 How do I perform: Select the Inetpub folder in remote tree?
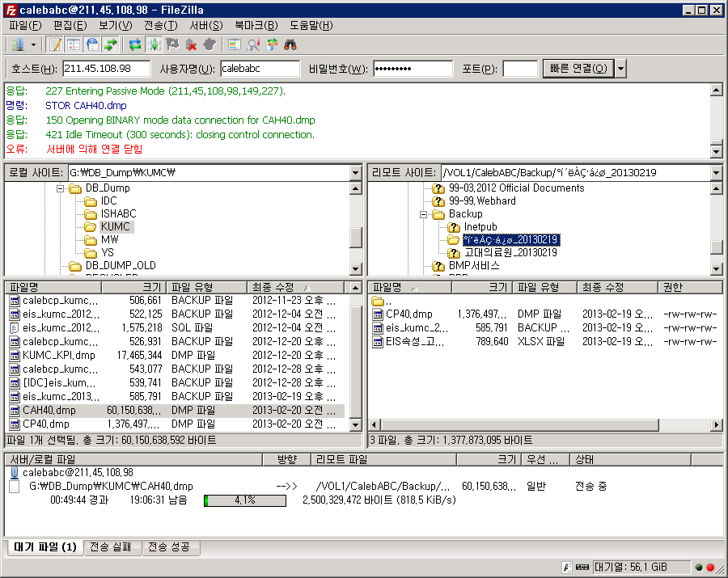pyautogui.click(x=480, y=227)
